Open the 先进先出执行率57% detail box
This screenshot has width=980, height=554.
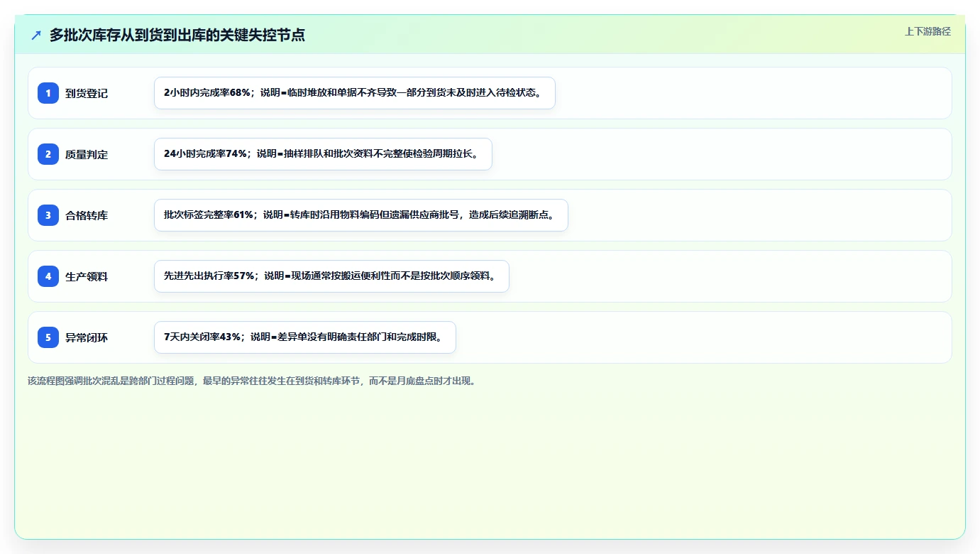coord(331,276)
